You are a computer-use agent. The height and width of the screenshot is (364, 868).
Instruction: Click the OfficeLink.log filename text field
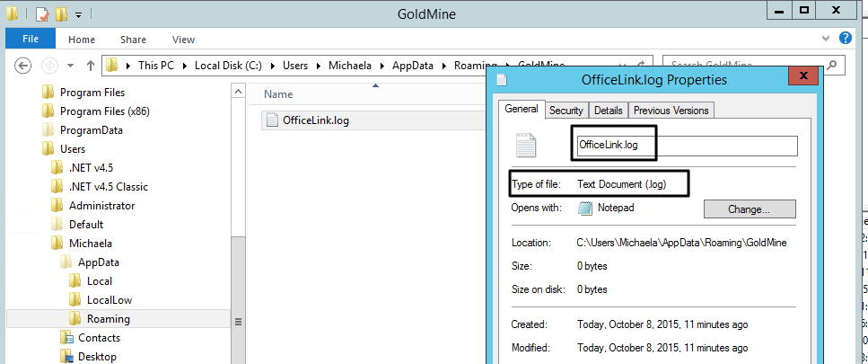[686, 146]
